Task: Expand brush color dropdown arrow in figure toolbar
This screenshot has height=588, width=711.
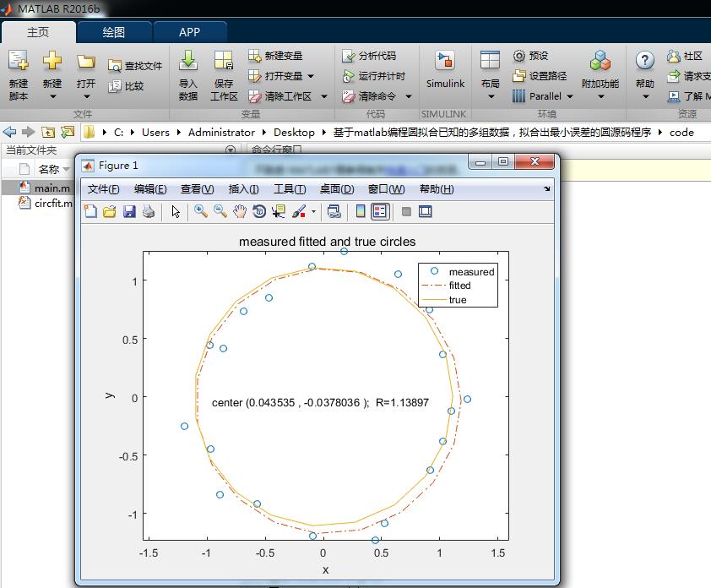Action: coord(313,211)
